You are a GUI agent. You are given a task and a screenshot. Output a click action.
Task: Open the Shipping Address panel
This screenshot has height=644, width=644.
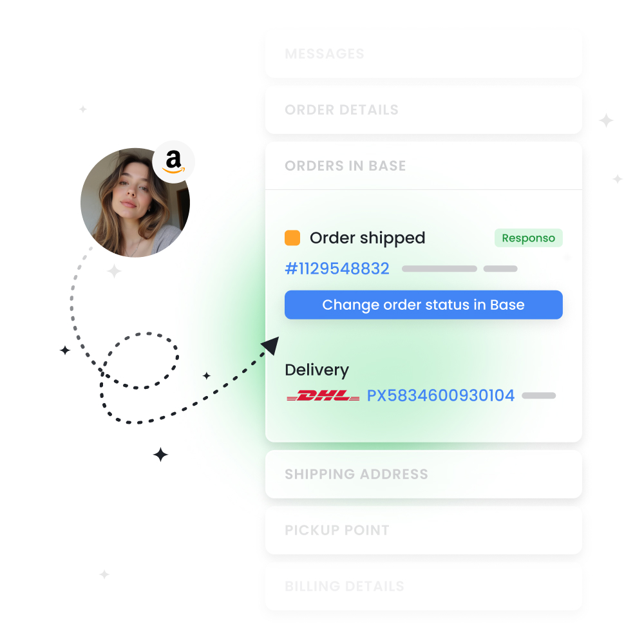pyautogui.click(x=424, y=474)
